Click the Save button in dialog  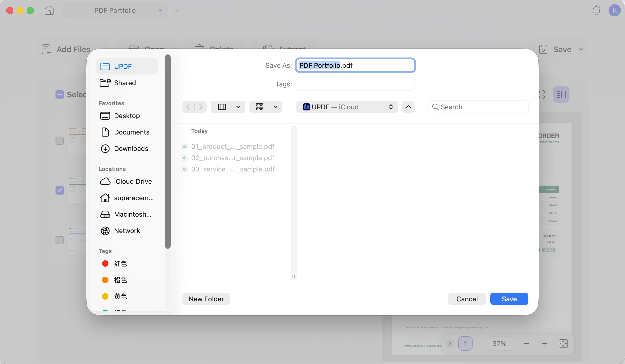coord(509,299)
